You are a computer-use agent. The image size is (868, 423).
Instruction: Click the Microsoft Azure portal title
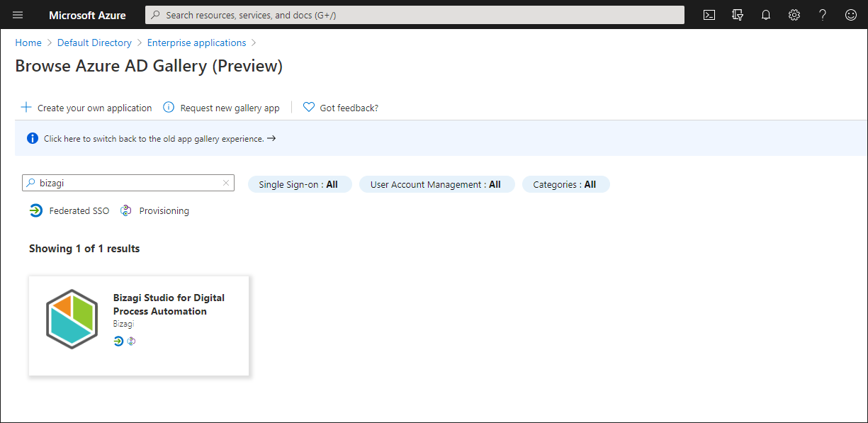(87, 15)
